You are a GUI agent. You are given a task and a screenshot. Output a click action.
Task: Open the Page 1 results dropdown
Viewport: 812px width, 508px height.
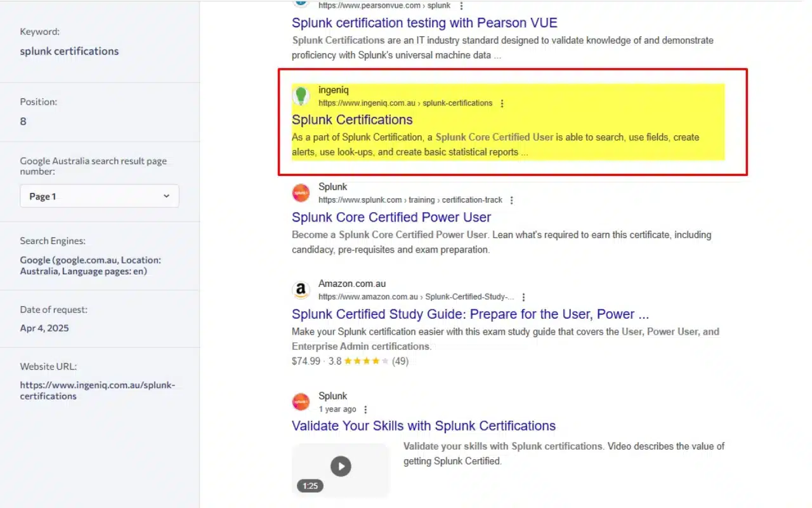(x=100, y=196)
